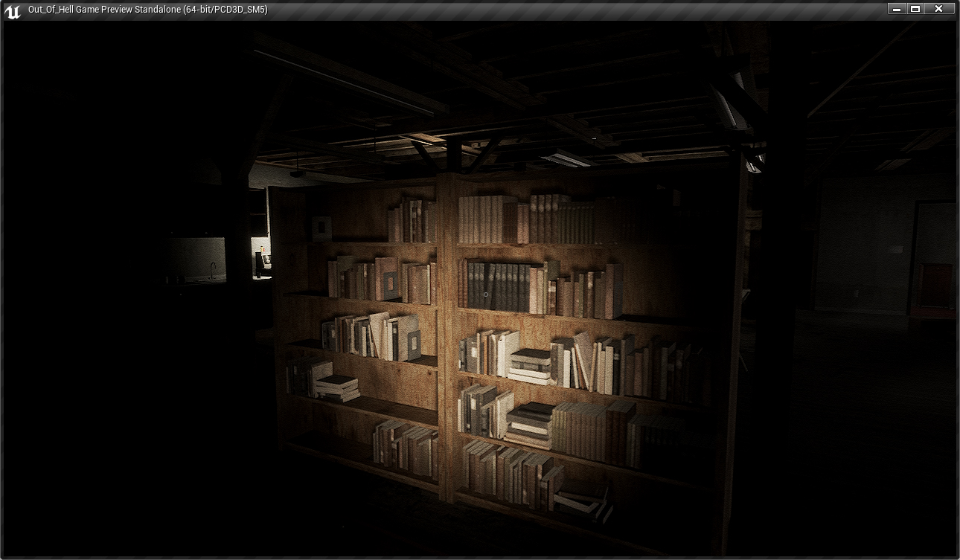960x560 pixels.
Task: Click the stacked books on right middle shelf
Action: [x=531, y=365]
